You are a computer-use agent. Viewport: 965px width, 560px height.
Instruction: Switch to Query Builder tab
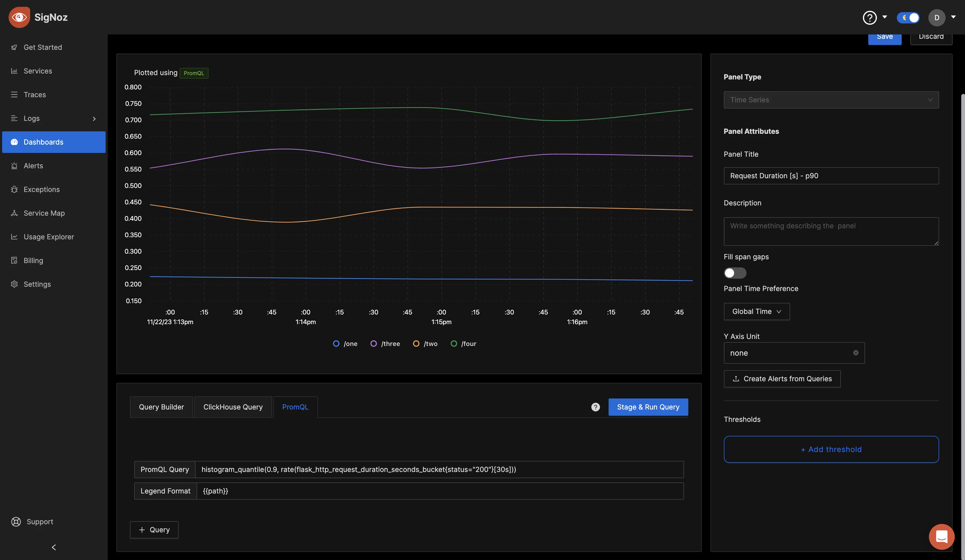161,407
